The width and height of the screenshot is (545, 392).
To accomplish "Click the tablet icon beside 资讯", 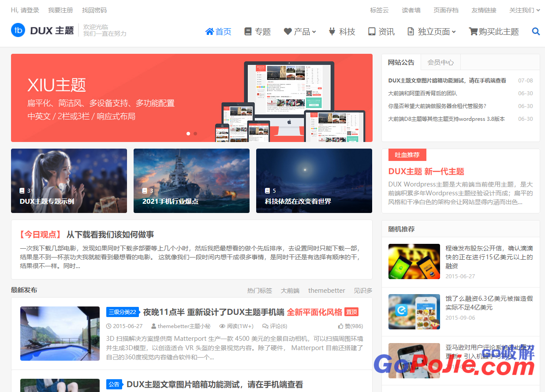I will [372, 31].
